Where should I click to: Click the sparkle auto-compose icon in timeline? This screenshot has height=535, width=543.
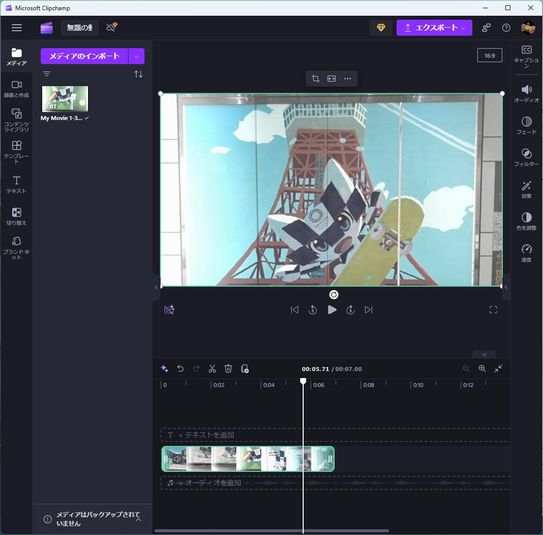164,369
